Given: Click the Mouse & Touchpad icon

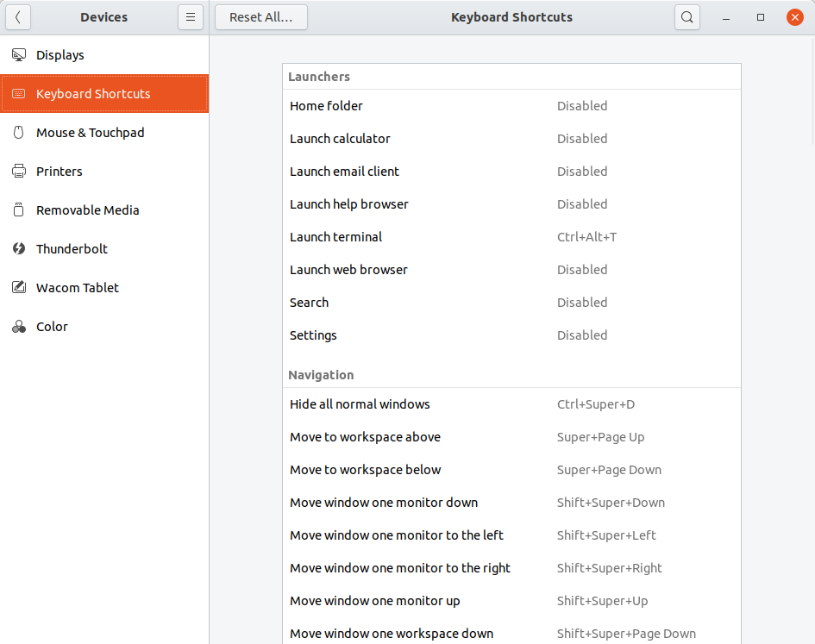Looking at the screenshot, I should (x=19, y=133).
